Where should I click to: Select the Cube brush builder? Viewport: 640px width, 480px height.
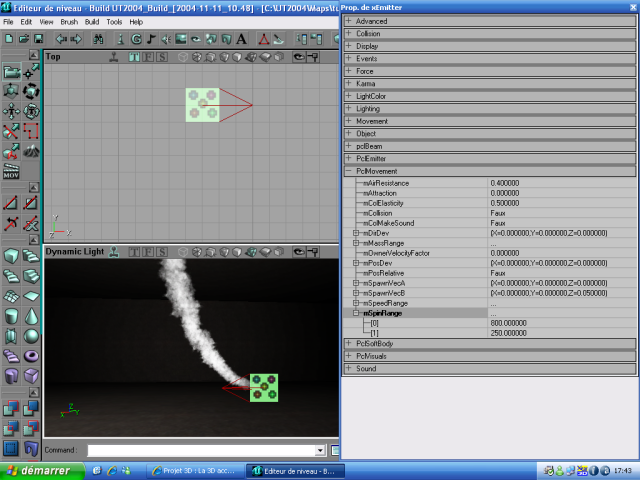tap(10, 257)
